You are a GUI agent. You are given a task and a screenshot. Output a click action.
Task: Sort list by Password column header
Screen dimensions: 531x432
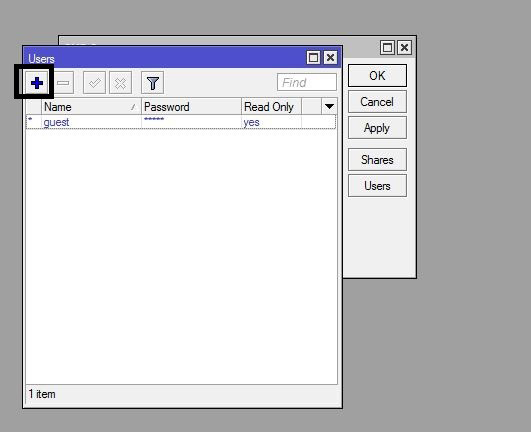click(x=191, y=107)
